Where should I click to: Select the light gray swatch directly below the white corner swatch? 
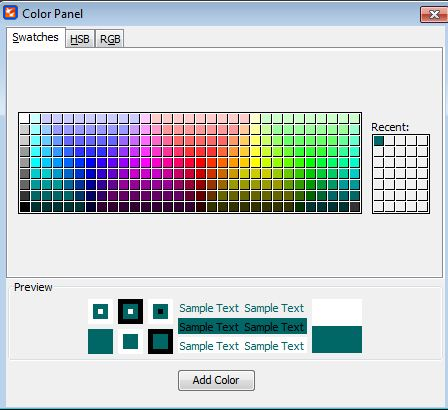[24, 129]
